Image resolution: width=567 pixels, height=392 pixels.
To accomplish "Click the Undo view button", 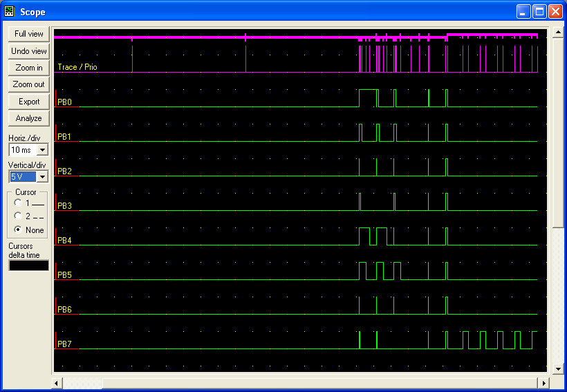I will [x=28, y=51].
